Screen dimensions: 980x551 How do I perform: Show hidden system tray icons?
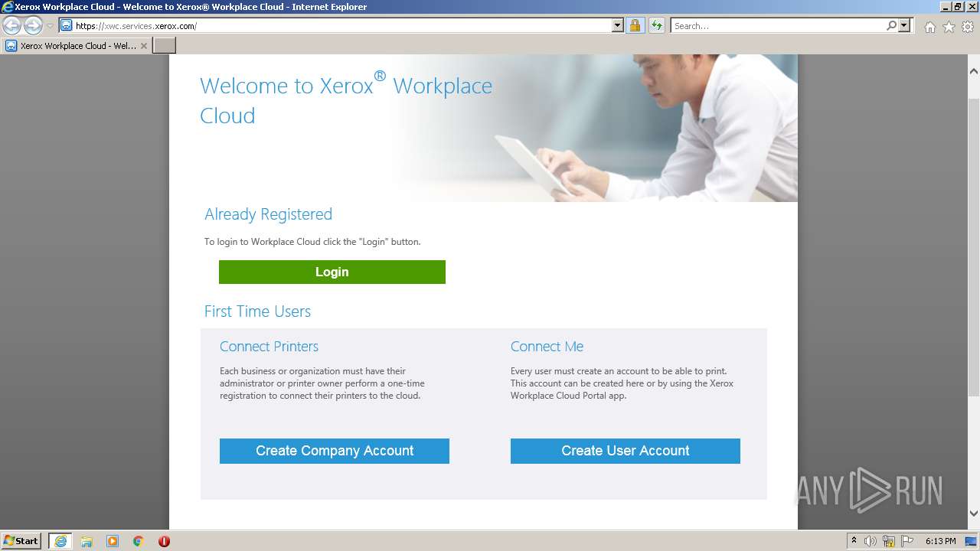(x=854, y=541)
